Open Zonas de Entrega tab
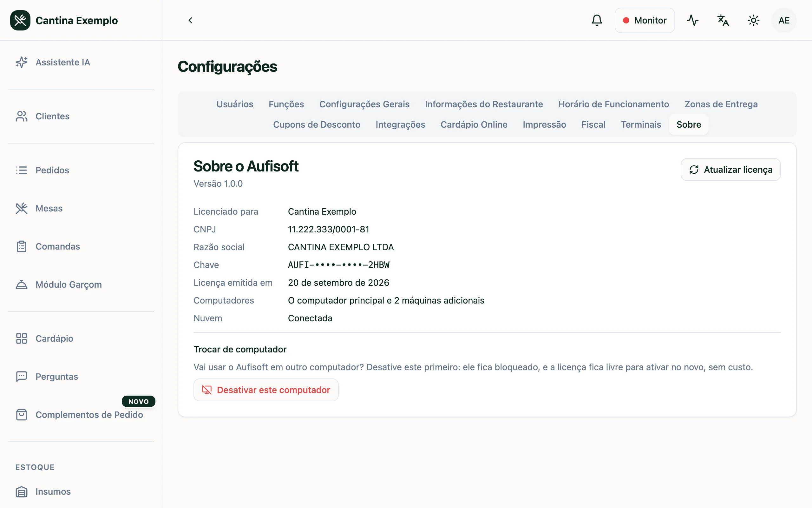The height and width of the screenshot is (508, 812). click(x=721, y=104)
